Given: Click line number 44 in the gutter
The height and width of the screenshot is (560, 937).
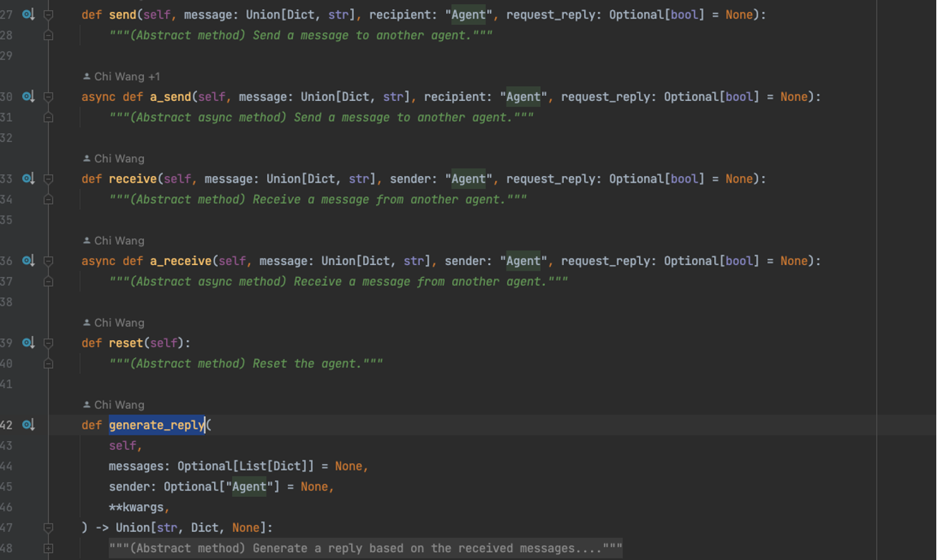Looking at the screenshot, I should coord(6,466).
